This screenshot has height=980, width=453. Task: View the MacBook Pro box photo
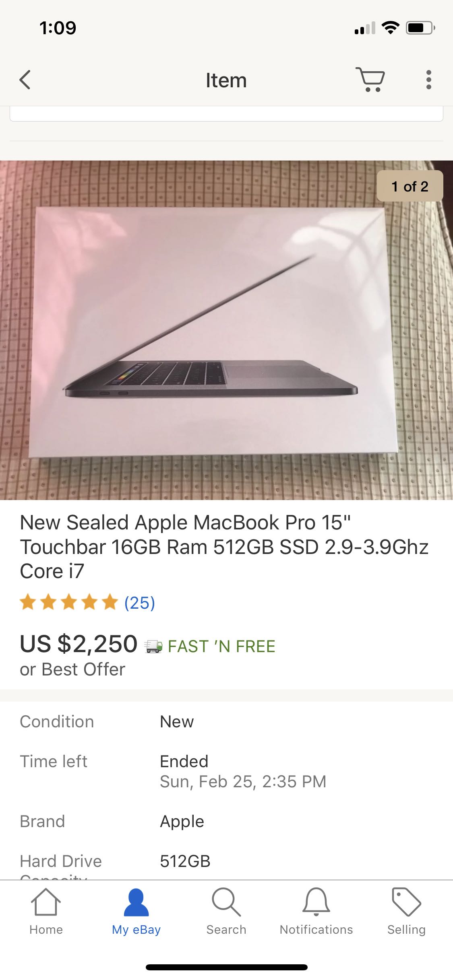[x=226, y=330]
